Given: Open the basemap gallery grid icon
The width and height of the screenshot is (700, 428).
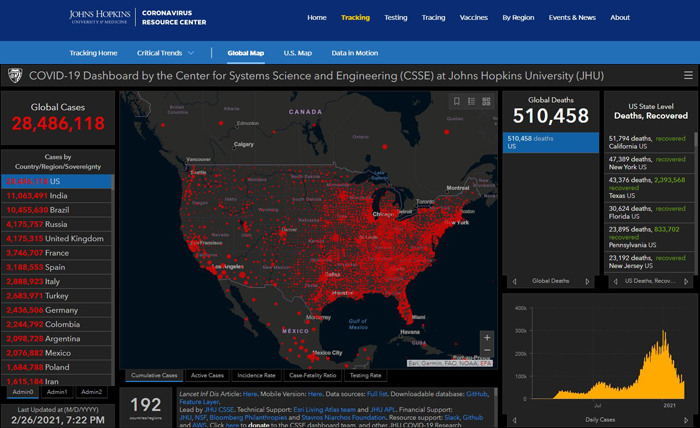Looking at the screenshot, I should click(486, 101).
